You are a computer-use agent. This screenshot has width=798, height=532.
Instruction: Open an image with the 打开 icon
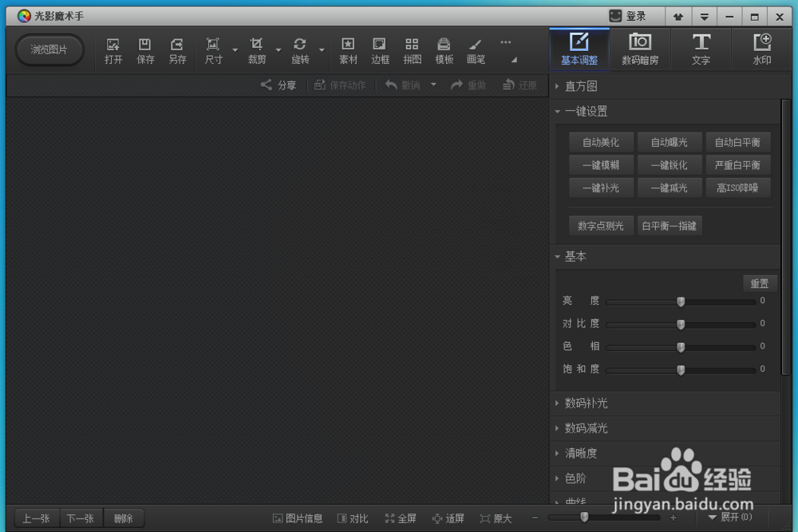pos(113,49)
